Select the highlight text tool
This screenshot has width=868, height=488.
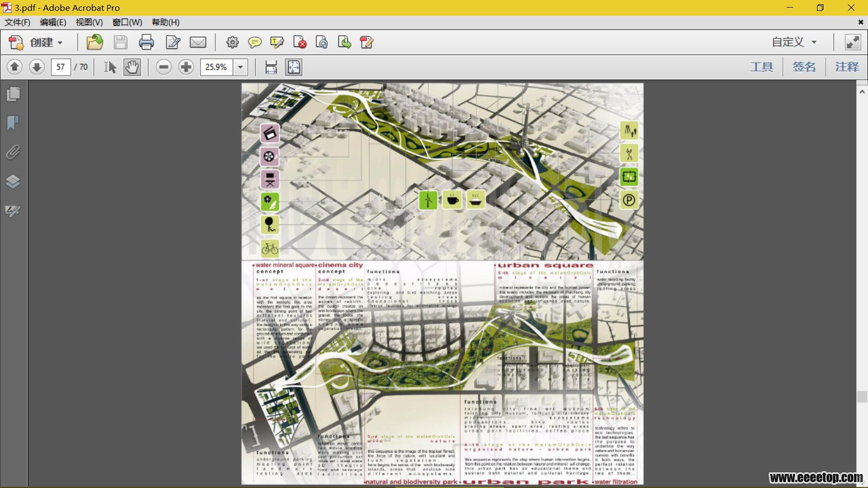point(277,42)
